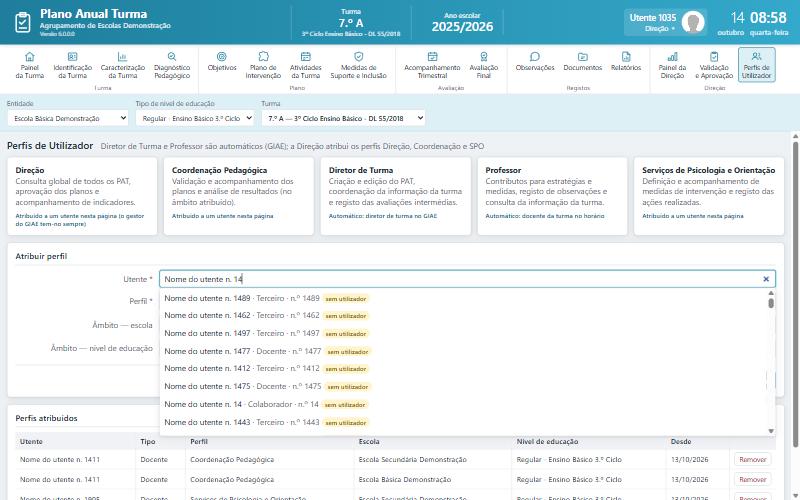Open Atividades da Turma

click(x=306, y=65)
